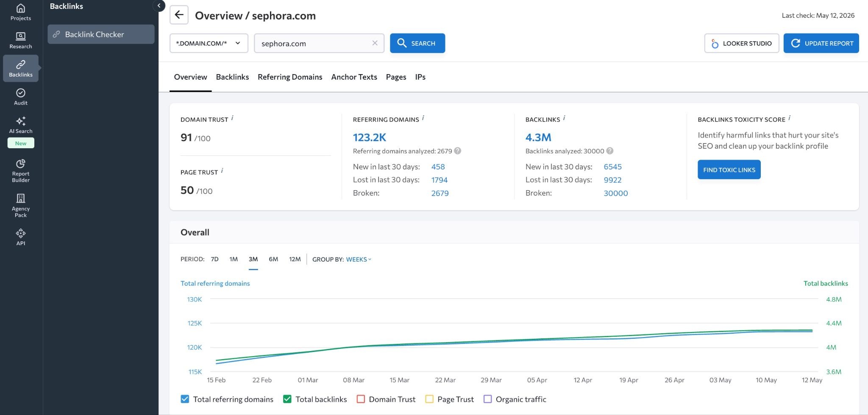The image size is (868, 415).
Task: Open 4.3M backlinks total
Action: pyautogui.click(x=538, y=137)
